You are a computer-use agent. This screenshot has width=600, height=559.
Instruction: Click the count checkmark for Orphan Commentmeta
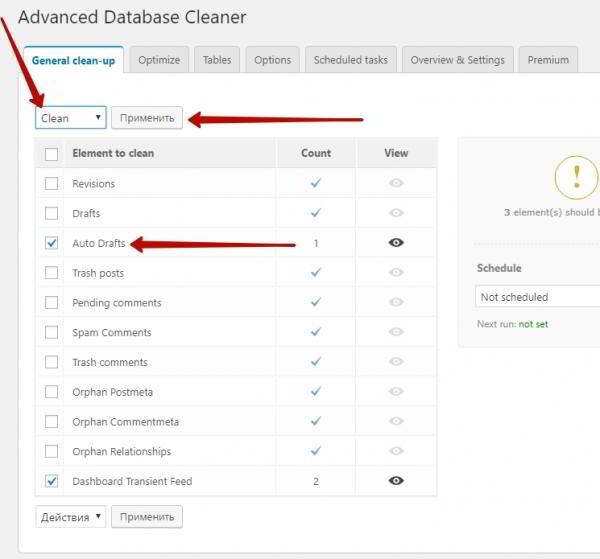(316, 421)
